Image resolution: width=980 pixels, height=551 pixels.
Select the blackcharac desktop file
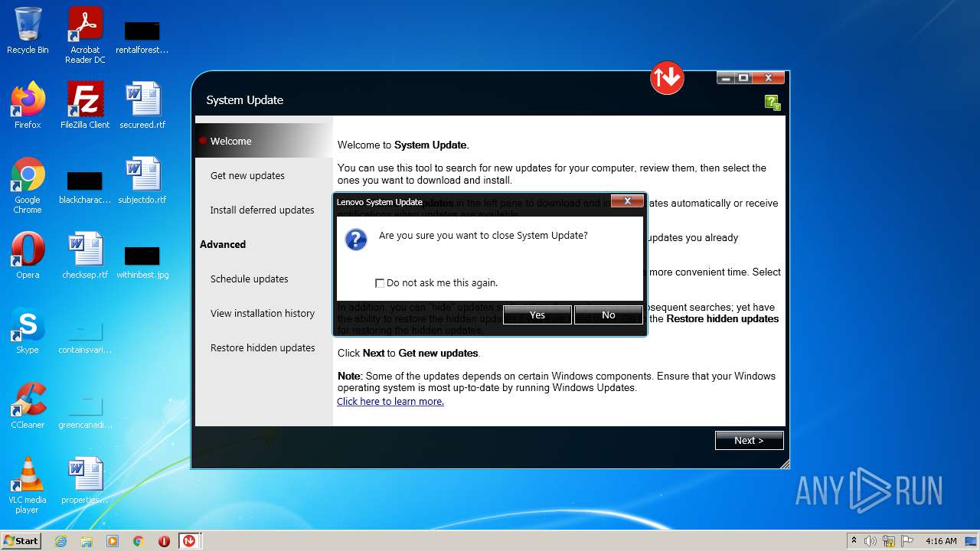coord(85,187)
